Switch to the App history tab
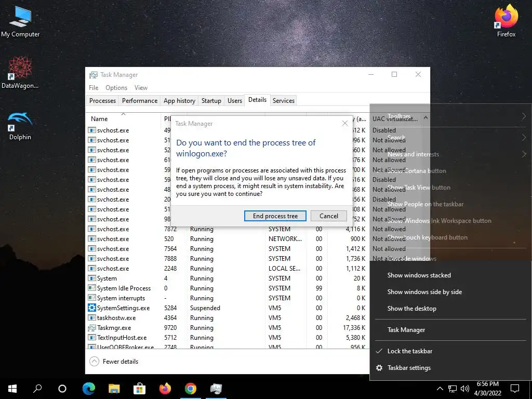The image size is (532, 399). [179, 100]
